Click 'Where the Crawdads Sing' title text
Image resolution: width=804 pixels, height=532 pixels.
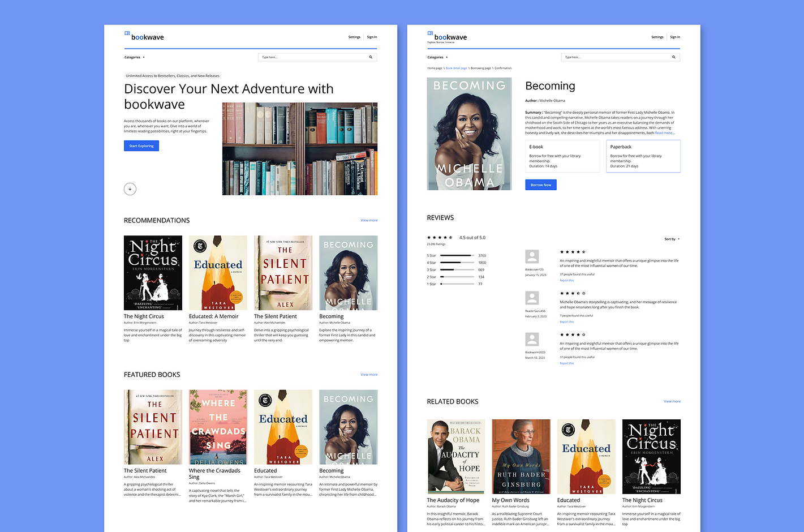tap(214, 474)
